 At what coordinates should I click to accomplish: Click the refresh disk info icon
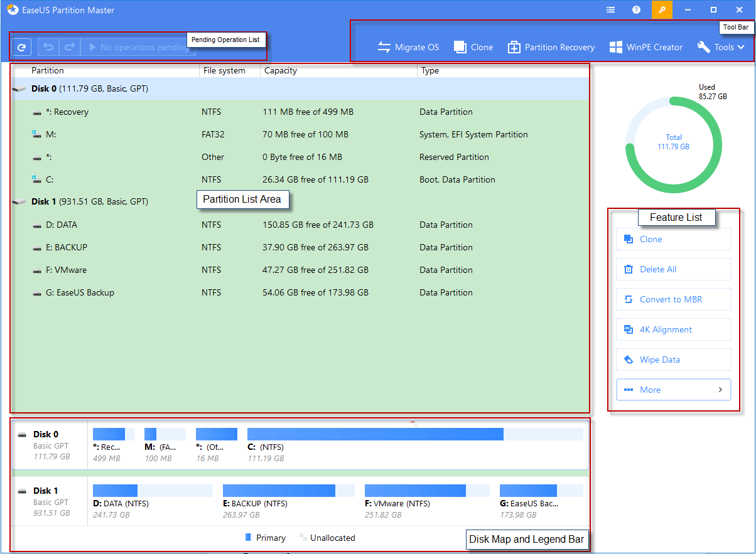(x=21, y=47)
